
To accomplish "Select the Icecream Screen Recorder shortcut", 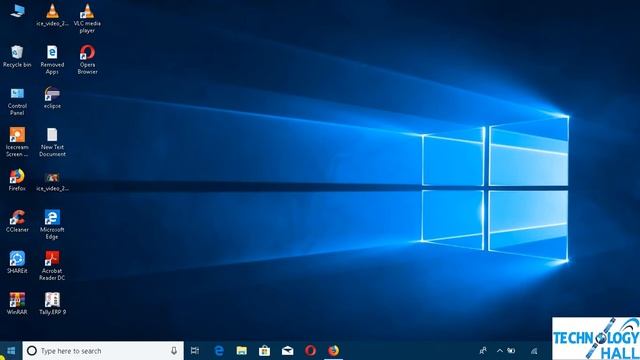I will coord(17,142).
